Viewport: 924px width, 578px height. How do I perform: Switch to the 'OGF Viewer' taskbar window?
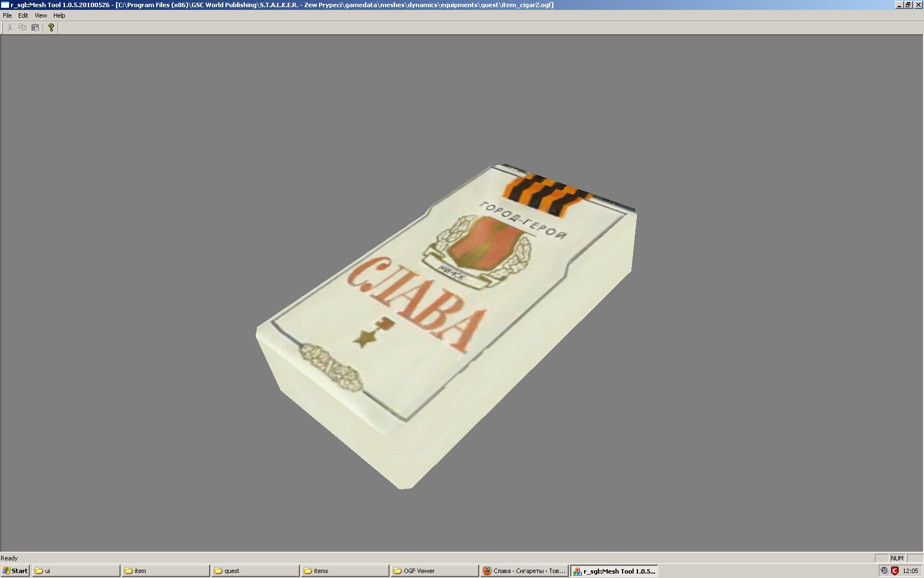[435, 571]
